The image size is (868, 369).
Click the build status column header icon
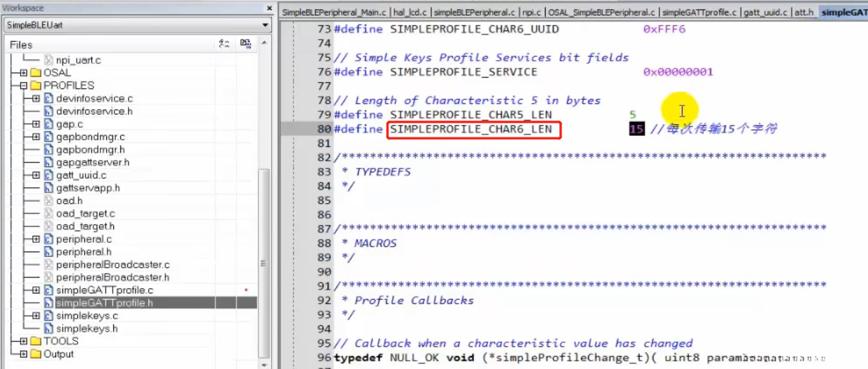(246, 44)
